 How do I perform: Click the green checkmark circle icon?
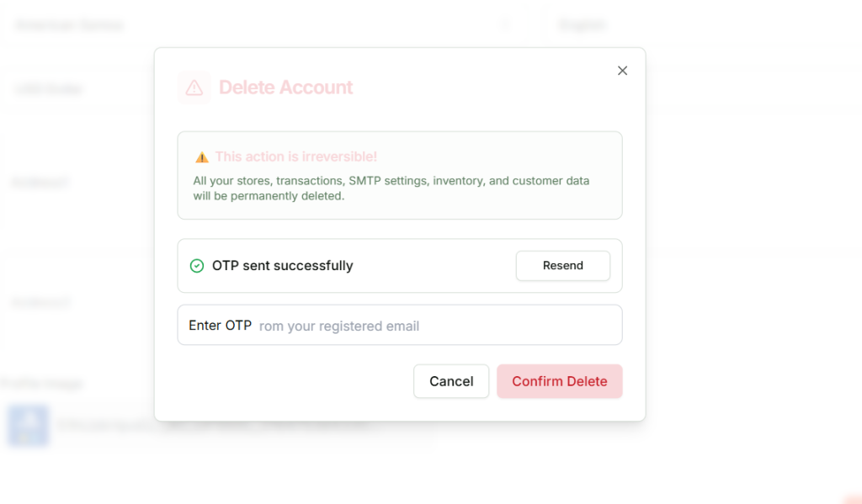pos(197,266)
